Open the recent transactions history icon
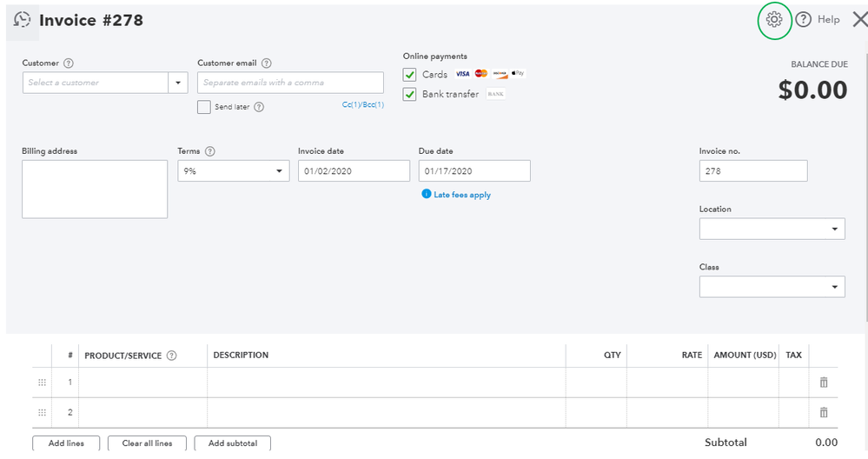 tap(23, 20)
